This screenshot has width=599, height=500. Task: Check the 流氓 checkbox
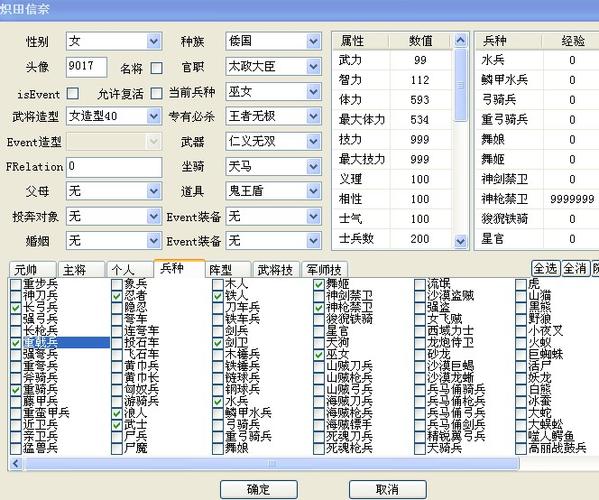[420, 285]
